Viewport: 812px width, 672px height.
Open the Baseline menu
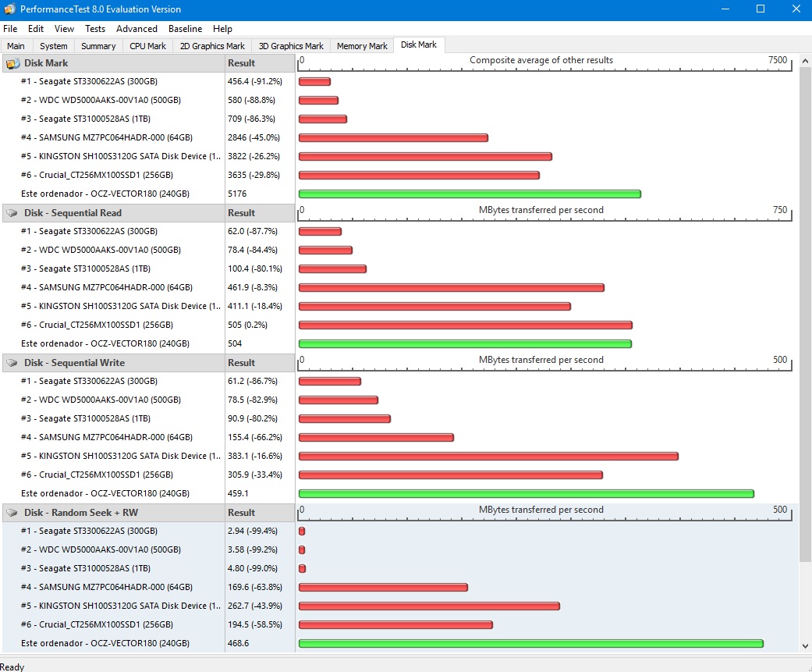pos(185,29)
